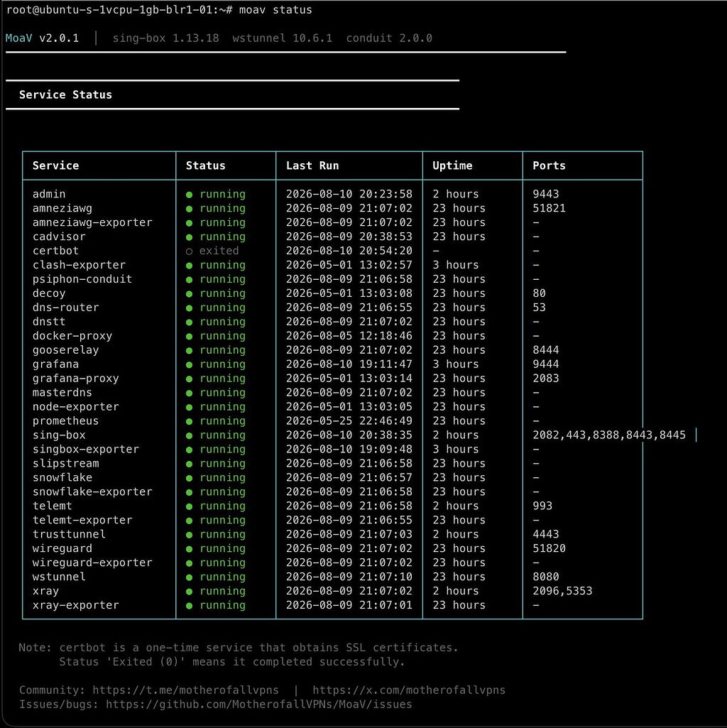Viewport: 727px width, 728px height.
Task: Open the x.com/motherofallvpns link
Action: 408,690
